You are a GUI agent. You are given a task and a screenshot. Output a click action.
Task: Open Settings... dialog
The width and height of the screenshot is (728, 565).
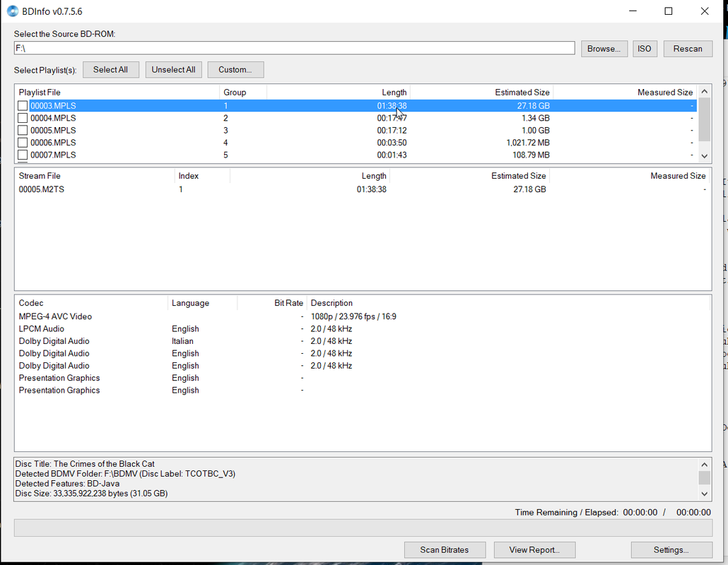tap(671, 549)
